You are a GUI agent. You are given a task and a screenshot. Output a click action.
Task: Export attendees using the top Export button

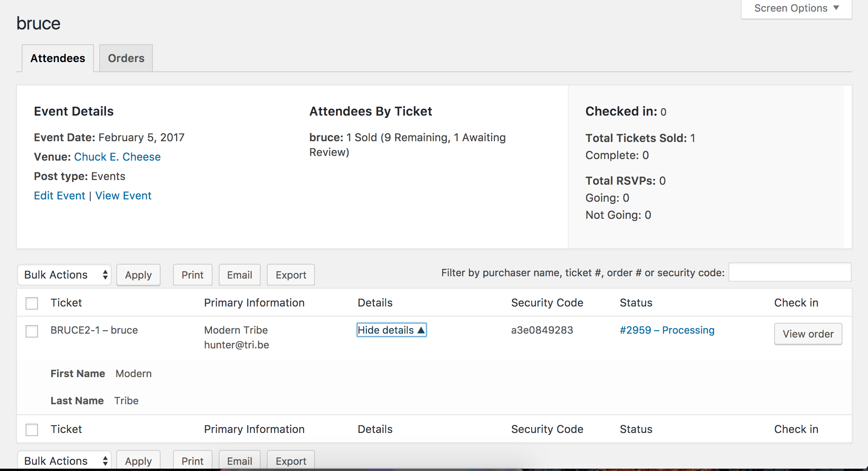point(290,275)
